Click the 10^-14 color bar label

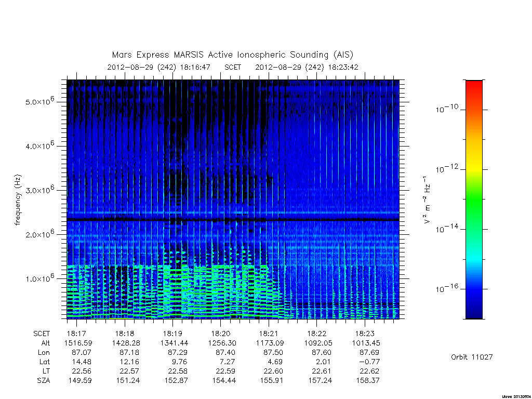point(447,229)
